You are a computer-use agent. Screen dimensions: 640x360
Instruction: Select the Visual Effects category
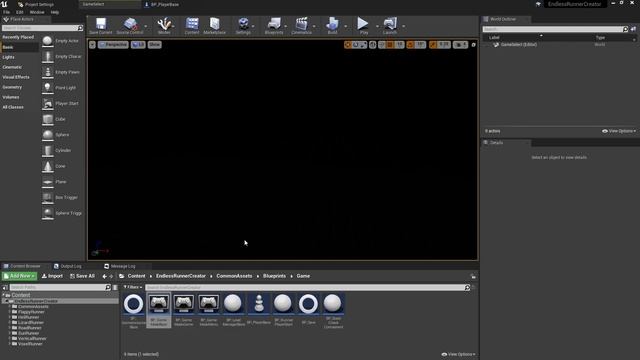click(16, 77)
